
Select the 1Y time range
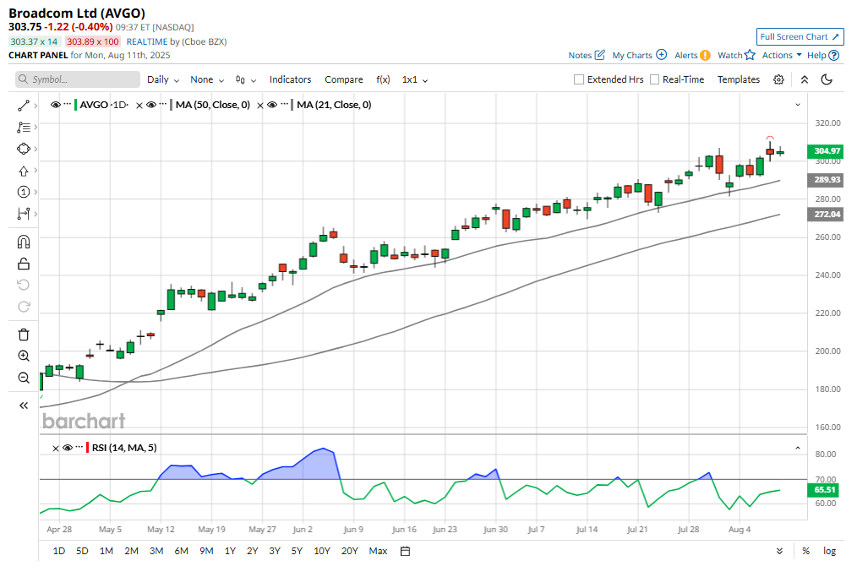tap(230, 551)
